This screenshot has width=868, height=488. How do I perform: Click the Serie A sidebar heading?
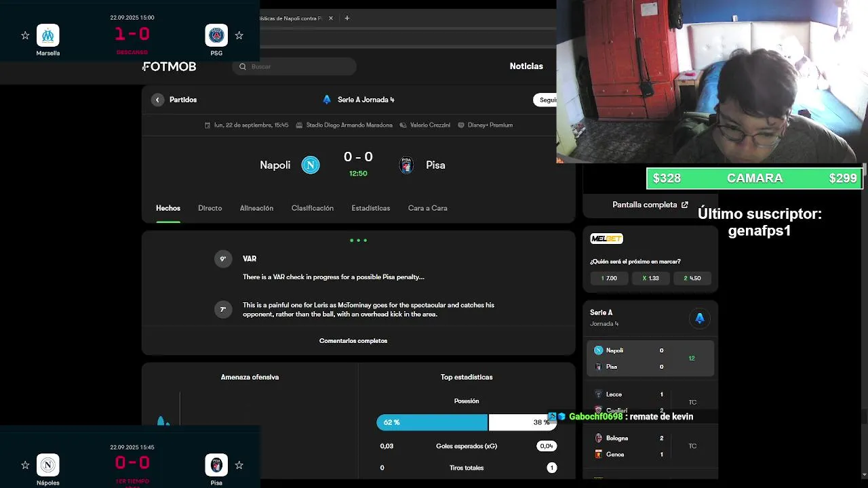point(601,312)
